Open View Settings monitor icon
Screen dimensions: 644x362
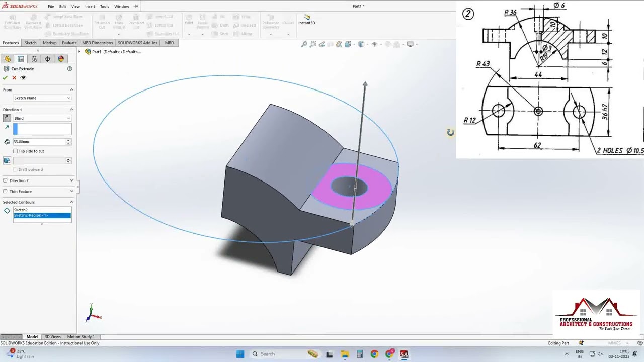click(x=410, y=44)
